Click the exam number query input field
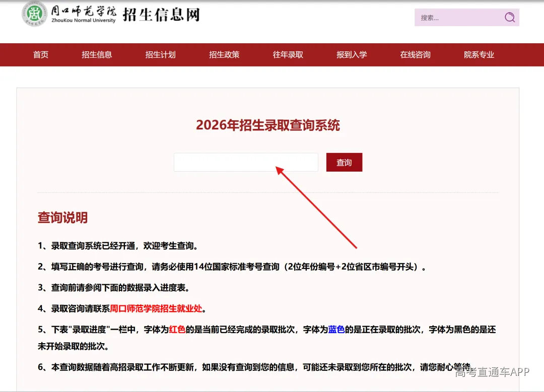This screenshot has height=392, width=544. (246, 162)
